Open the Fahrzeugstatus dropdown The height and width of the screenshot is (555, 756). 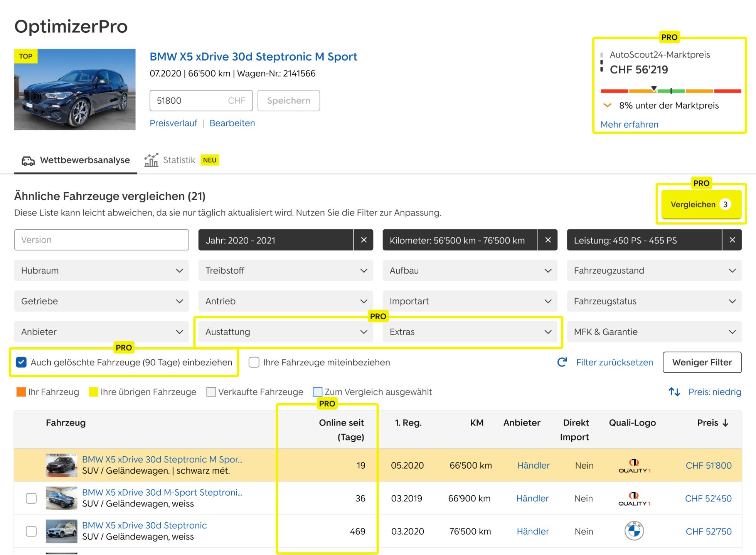654,301
